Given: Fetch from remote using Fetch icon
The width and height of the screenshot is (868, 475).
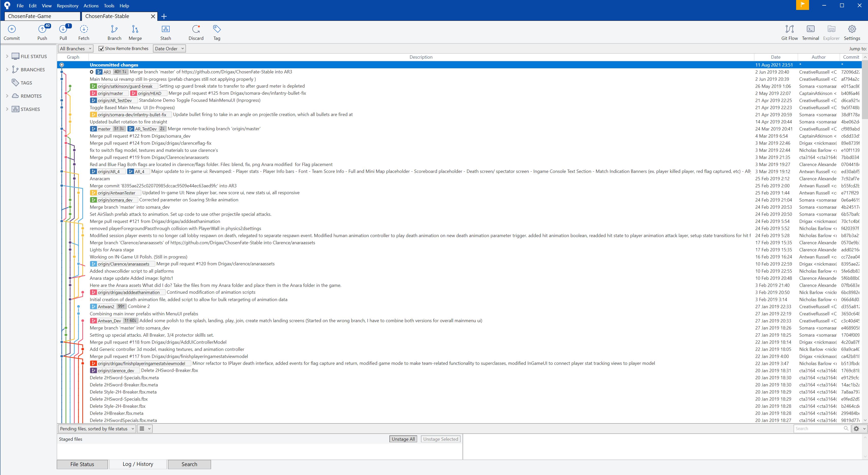Looking at the screenshot, I should click(84, 32).
